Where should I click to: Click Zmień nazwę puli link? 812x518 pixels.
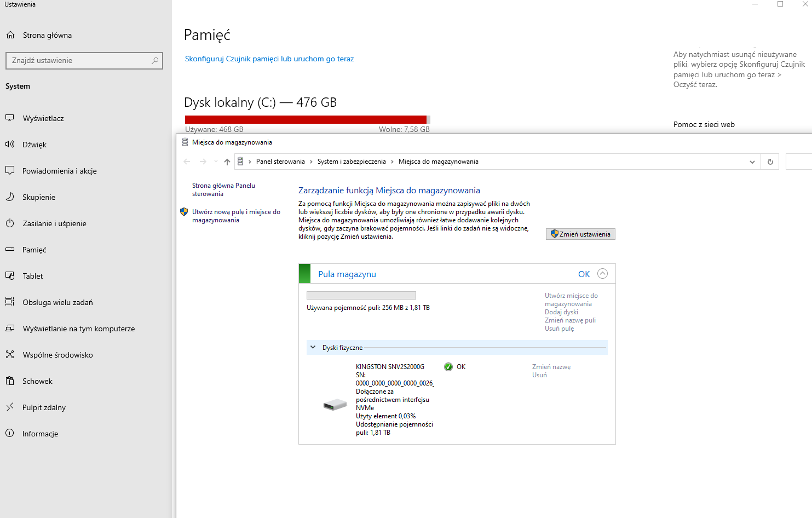570,320
